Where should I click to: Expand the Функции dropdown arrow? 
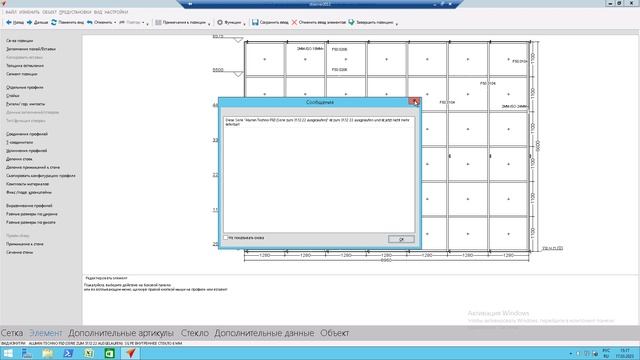[244, 24]
